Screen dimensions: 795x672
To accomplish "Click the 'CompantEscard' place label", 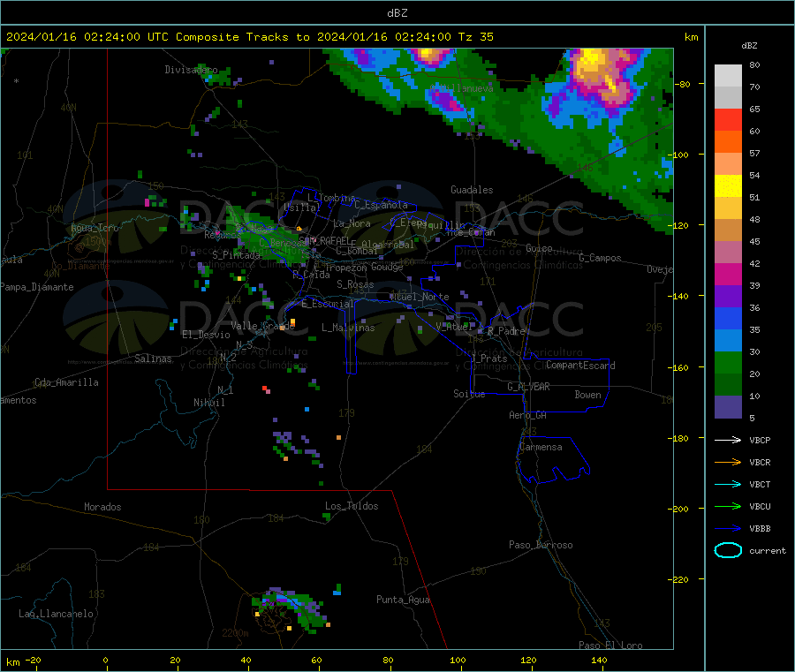I will tap(580, 366).
